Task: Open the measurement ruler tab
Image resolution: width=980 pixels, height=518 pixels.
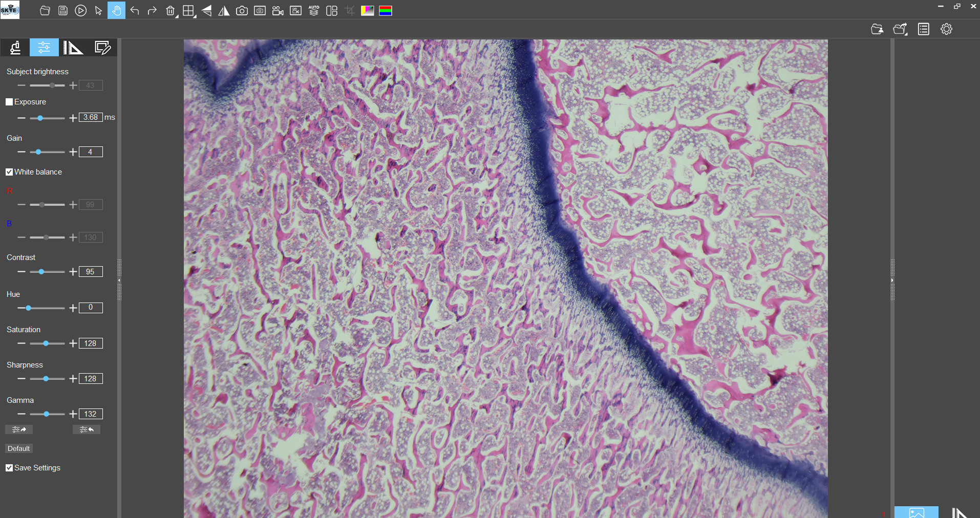Action: (73, 48)
